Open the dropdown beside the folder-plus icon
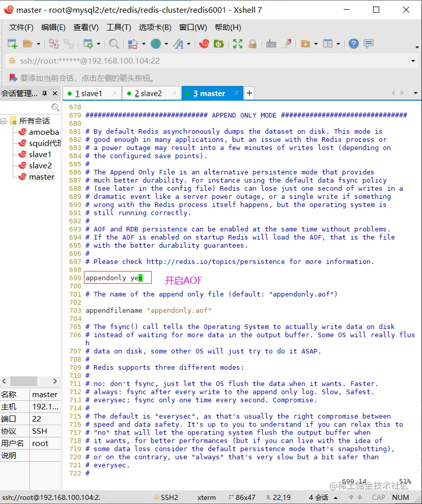Screen dimensions: 422x504 [316, 44]
